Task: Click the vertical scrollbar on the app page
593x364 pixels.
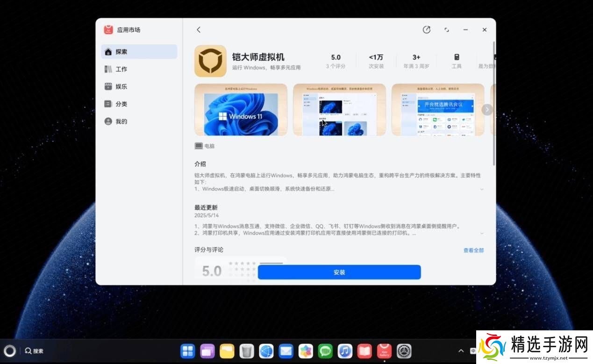Action: (x=494, y=103)
